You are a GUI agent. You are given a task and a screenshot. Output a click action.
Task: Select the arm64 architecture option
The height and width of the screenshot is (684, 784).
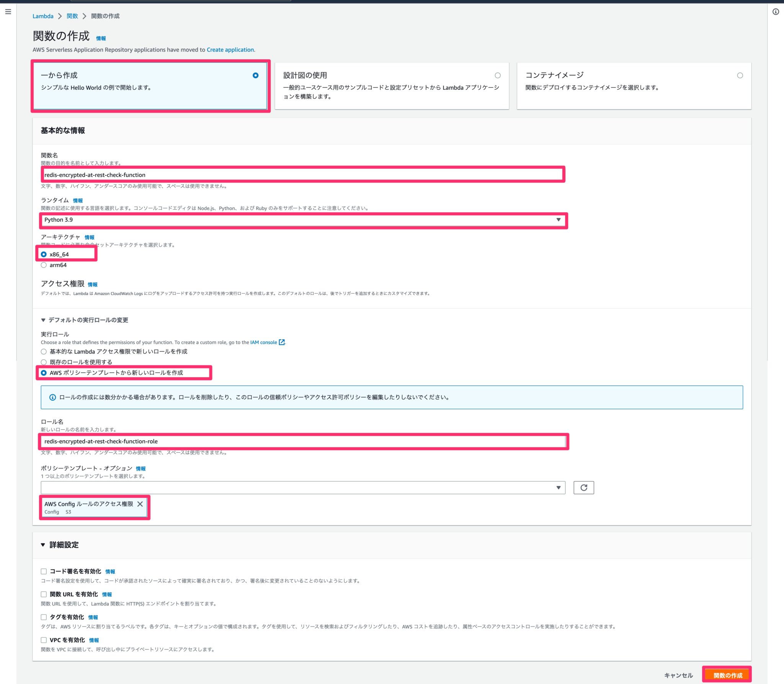tap(44, 265)
